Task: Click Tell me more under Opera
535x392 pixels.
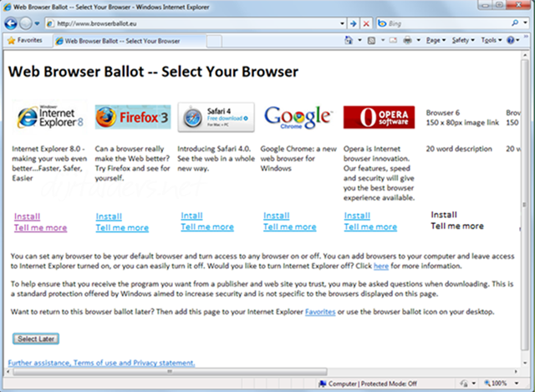Action: (370, 227)
